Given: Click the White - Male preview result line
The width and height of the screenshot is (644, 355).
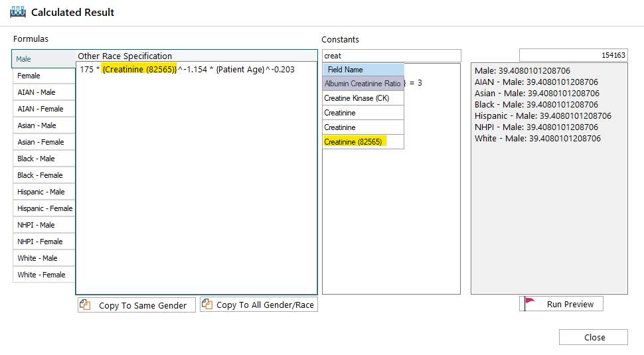Looking at the screenshot, I should click(x=538, y=138).
